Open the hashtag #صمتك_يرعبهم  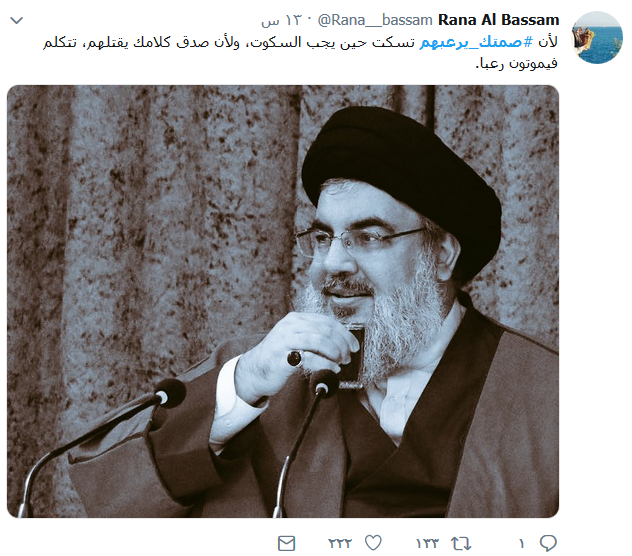(x=476, y=42)
